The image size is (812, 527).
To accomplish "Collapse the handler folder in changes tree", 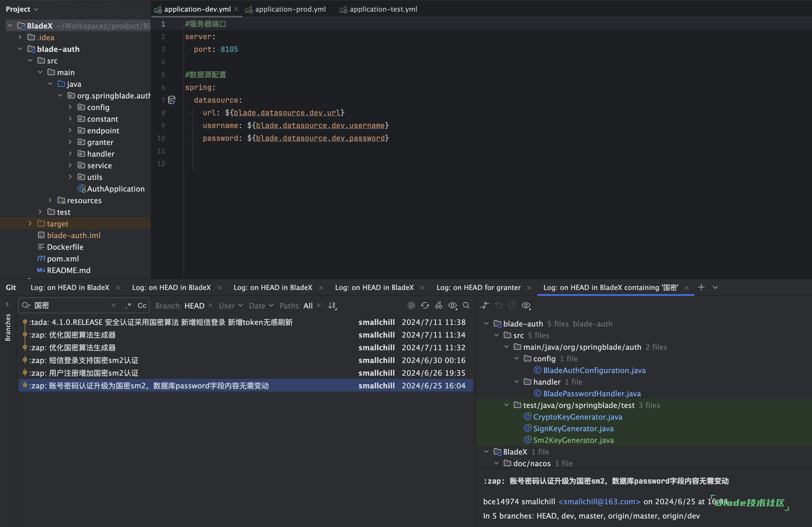I will click(x=516, y=381).
